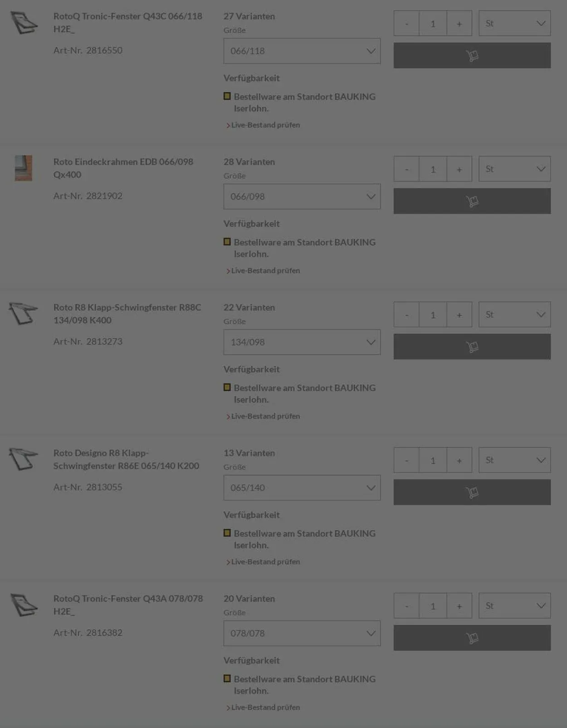Add Roto Eindeckrahmen EDB to cart
This screenshot has height=728, width=567.
point(472,201)
